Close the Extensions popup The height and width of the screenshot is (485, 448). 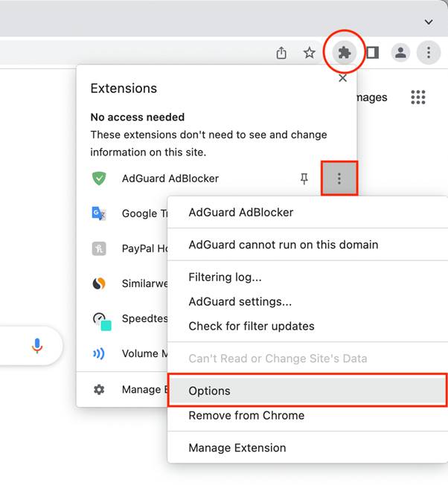[x=342, y=78]
